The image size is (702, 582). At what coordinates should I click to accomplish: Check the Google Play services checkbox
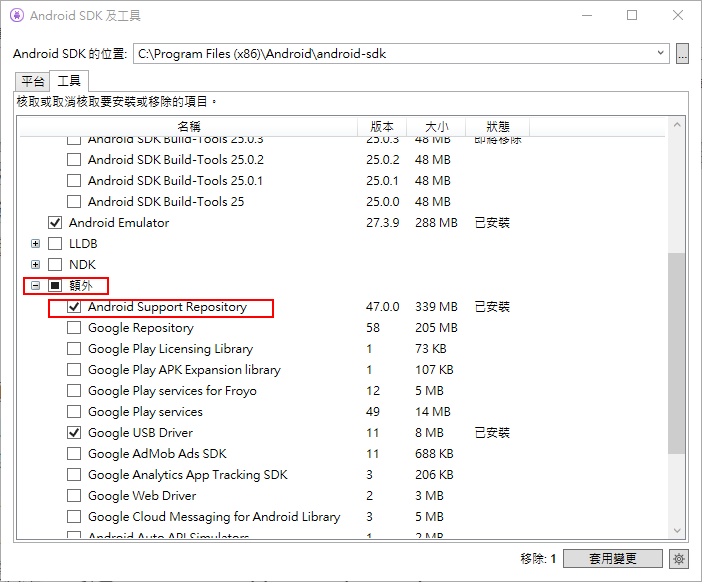tap(74, 411)
